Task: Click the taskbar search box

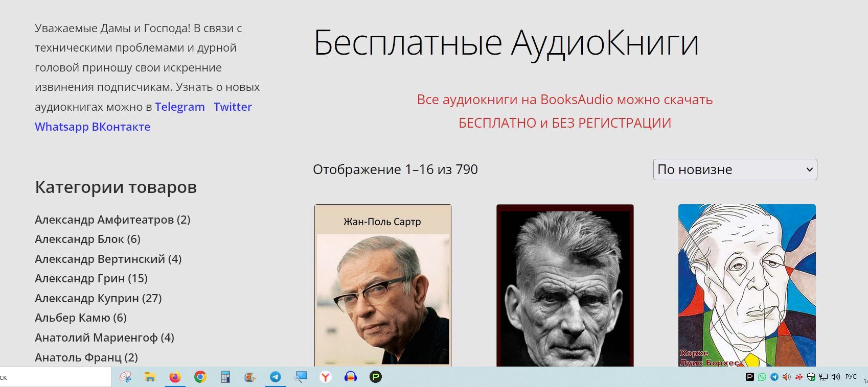Action: (x=55, y=377)
